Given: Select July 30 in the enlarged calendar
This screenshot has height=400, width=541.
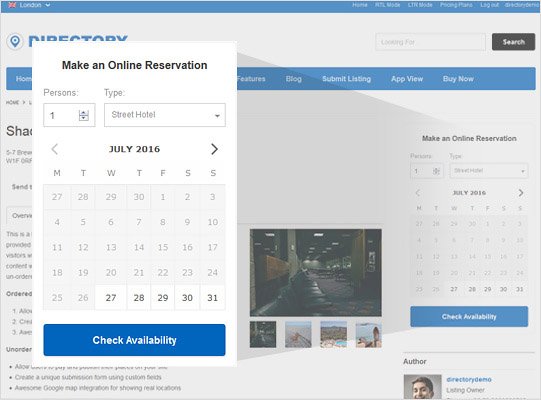Looking at the screenshot, I should point(187,297).
